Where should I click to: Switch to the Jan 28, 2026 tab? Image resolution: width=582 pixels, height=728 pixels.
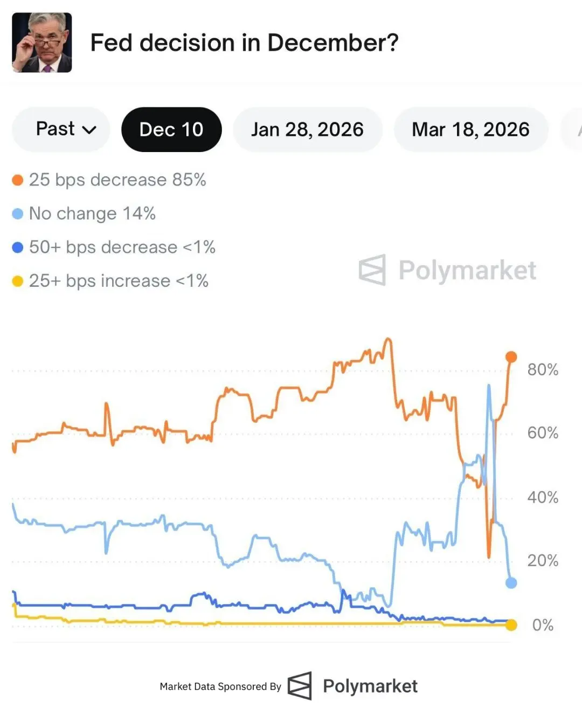[307, 129]
